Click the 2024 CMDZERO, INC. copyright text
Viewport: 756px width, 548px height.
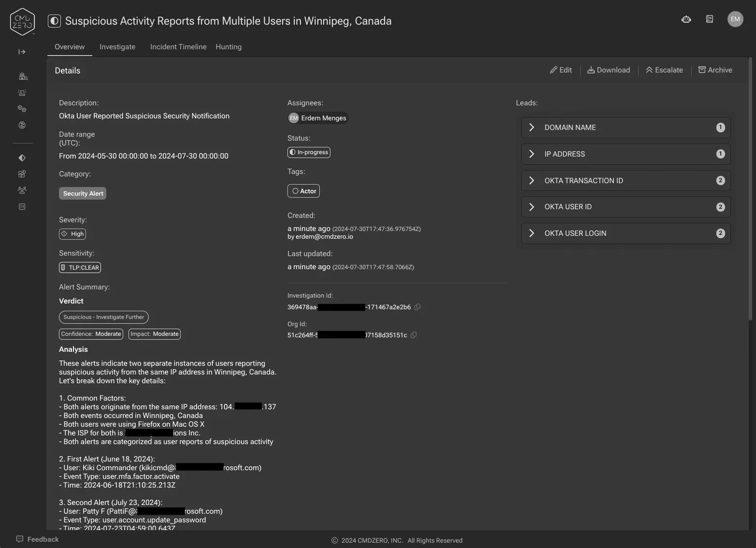point(372,541)
